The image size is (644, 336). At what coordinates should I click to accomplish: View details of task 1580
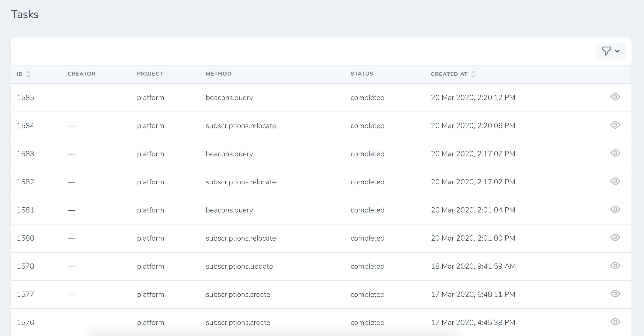pos(615,238)
